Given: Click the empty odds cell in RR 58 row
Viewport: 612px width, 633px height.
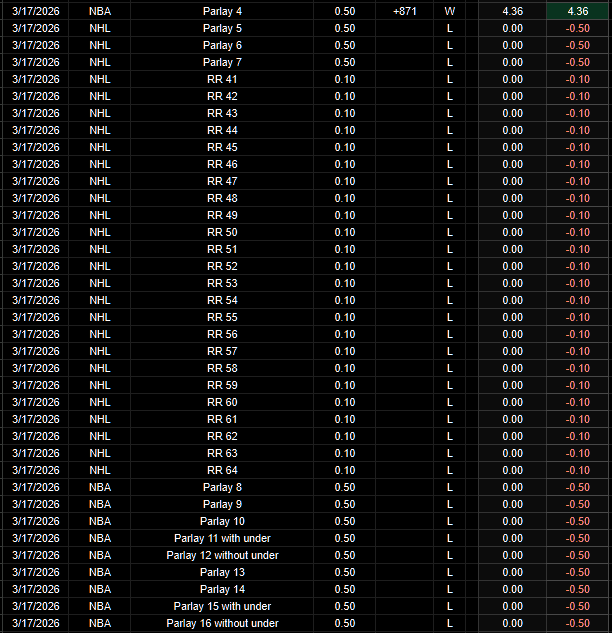Looking at the screenshot, I should click(x=405, y=368).
